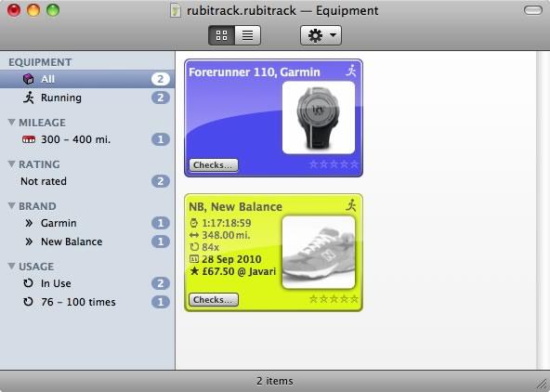This screenshot has width=550, height=392.
Task: Filter by Not rated
Action: 87,181
